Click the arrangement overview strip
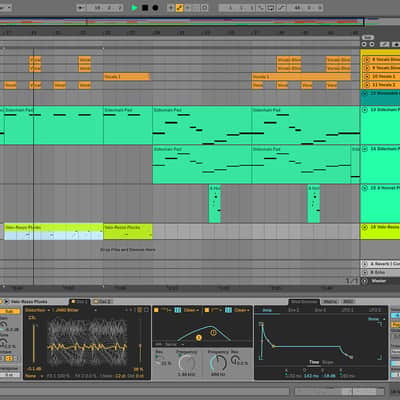The width and height of the screenshot is (400, 400). (x=182, y=22)
